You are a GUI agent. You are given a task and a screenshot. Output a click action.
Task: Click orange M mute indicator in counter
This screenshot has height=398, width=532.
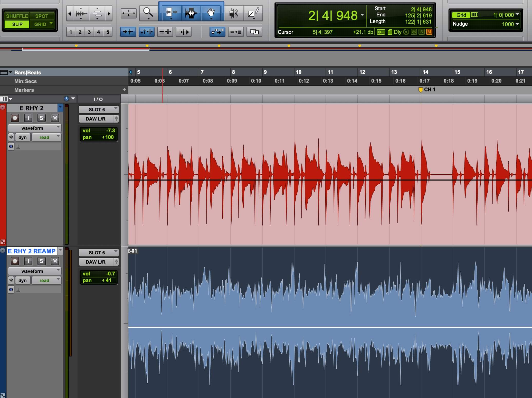click(429, 32)
